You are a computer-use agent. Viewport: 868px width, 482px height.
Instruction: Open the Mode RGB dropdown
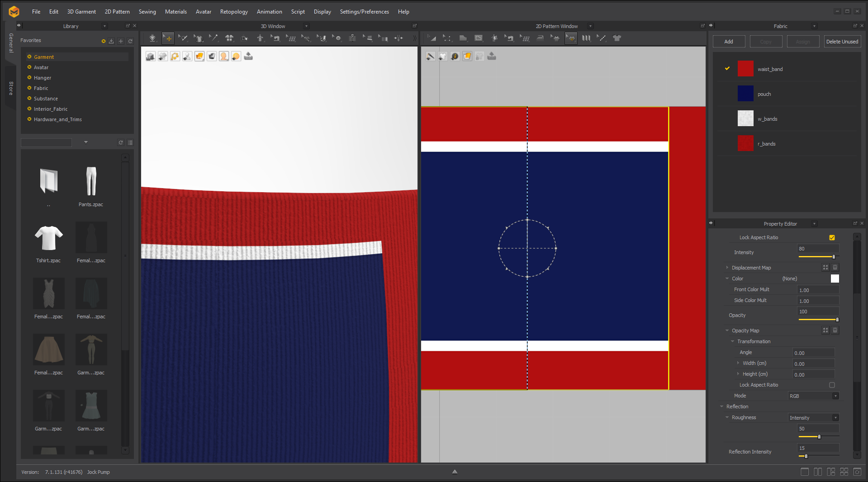point(814,396)
